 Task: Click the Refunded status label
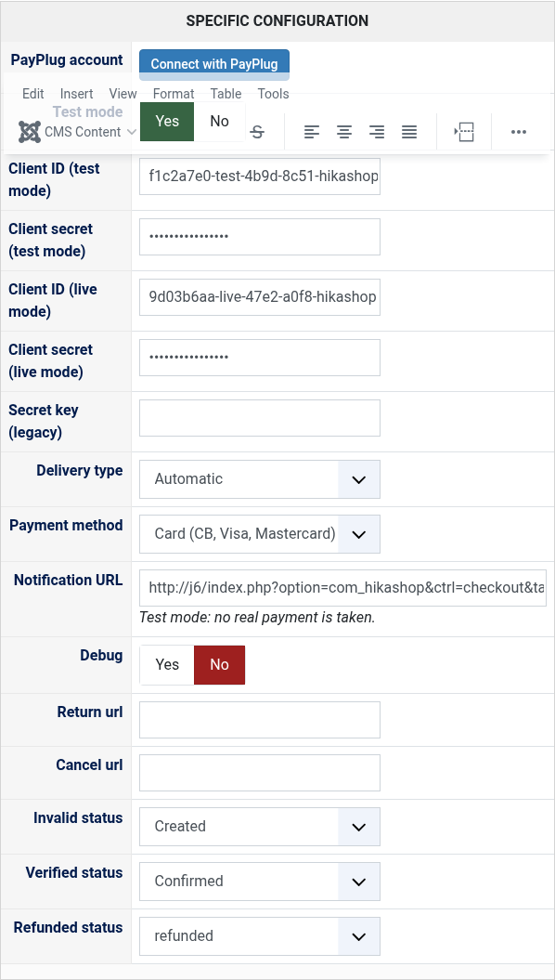pyautogui.click(x=68, y=927)
